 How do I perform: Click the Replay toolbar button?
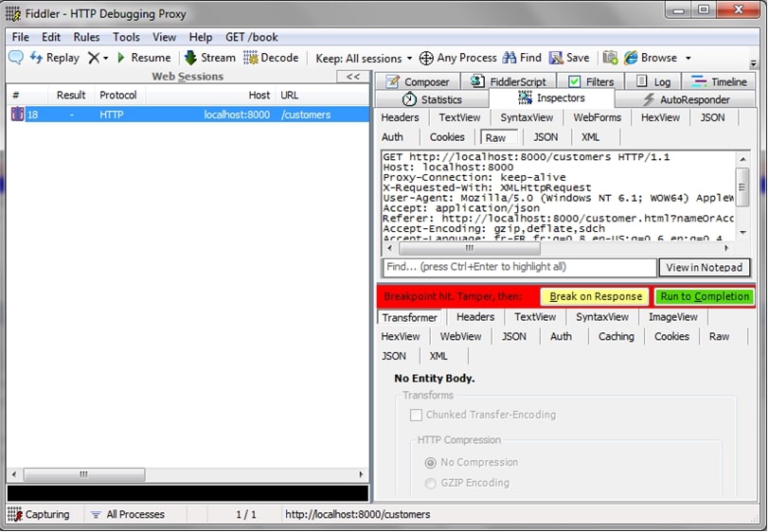54,58
